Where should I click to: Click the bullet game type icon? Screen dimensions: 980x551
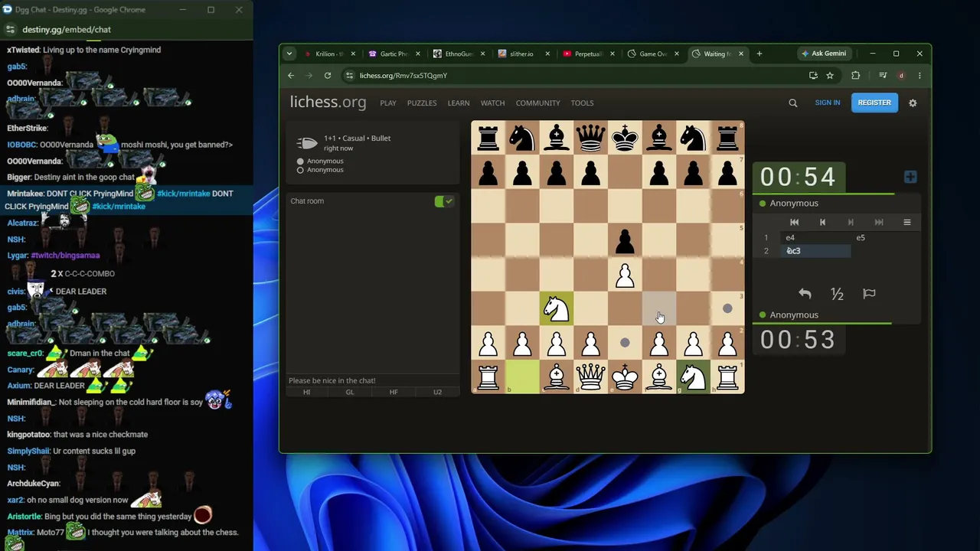click(x=307, y=143)
